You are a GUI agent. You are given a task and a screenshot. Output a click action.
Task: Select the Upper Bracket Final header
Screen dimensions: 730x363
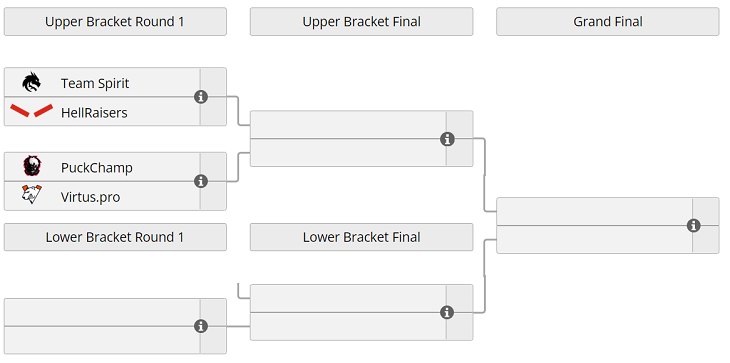click(x=362, y=21)
